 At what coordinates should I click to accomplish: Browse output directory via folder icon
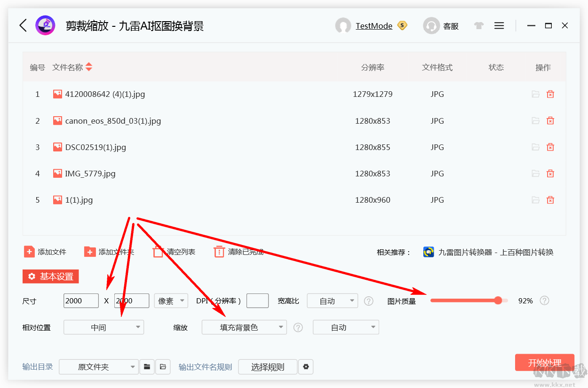(x=147, y=367)
